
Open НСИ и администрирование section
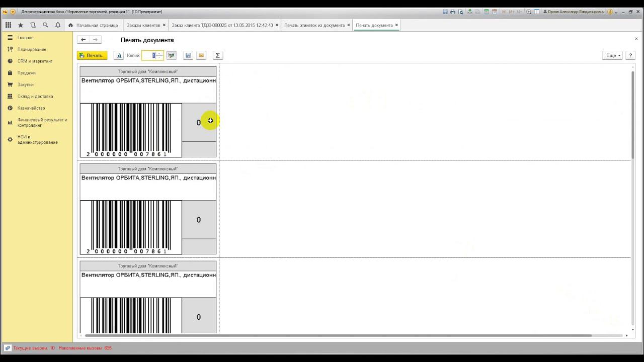pos(37,139)
